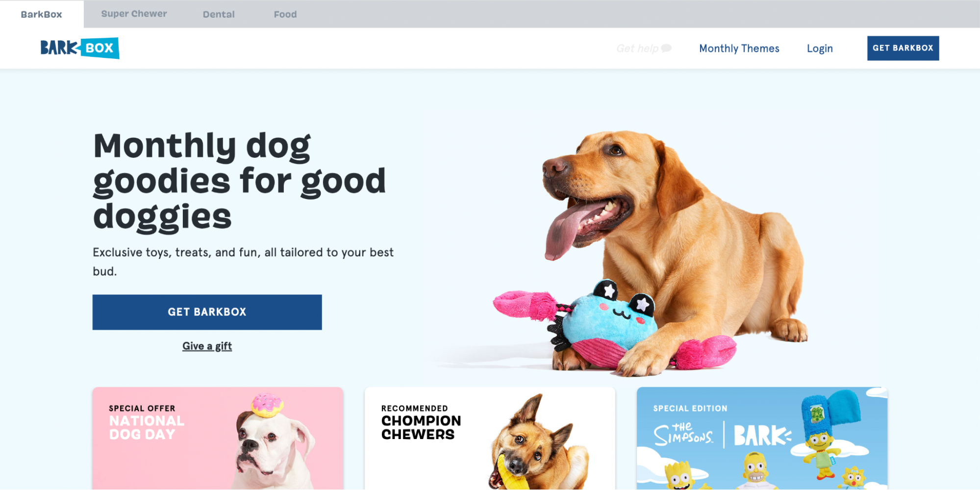Click the BARK logo on Simpsons card
The height and width of the screenshot is (490, 980).
762,435
